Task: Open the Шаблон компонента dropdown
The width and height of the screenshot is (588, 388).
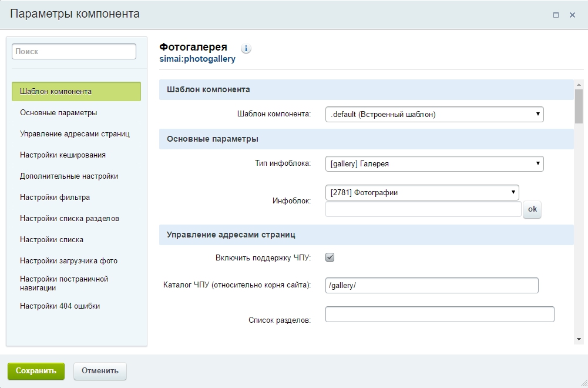Action: [x=434, y=115]
